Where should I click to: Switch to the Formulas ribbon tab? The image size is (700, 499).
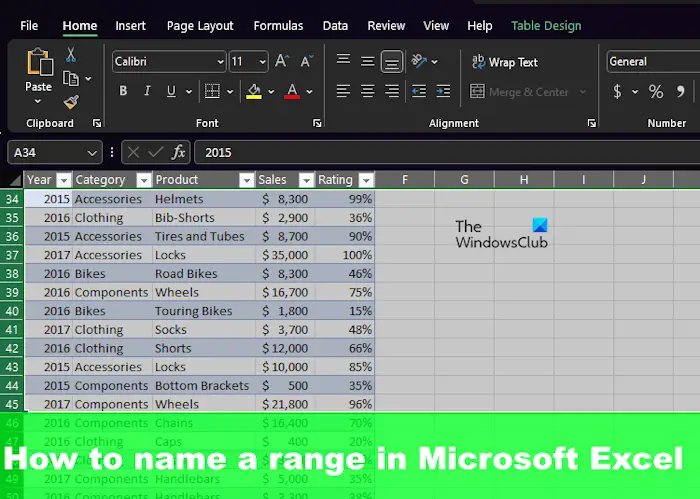[x=278, y=26]
